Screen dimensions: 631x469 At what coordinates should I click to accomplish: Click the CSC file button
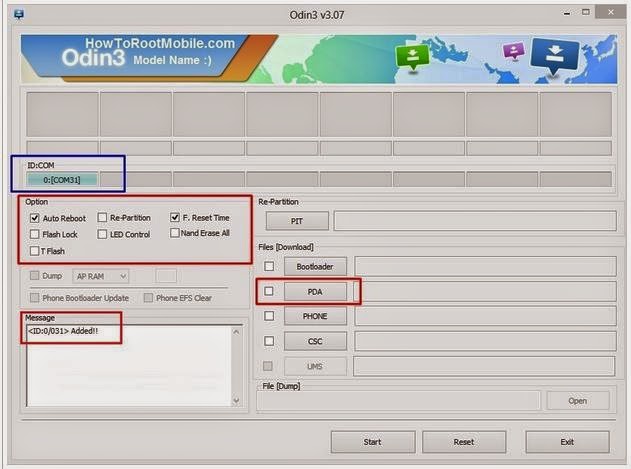click(x=315, y=341)
